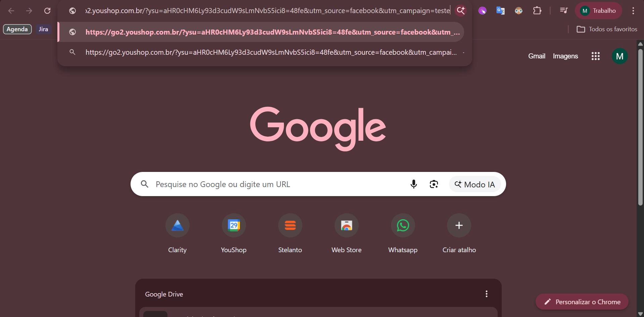Click the Google search box
Screen dimensions: 644x317
point(318,184)
